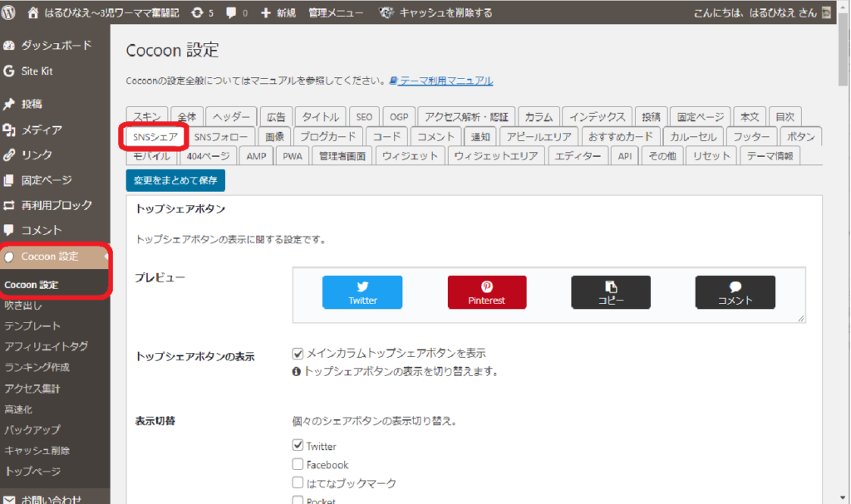Open the SNSシェア tab

click(x=155, y=137)
